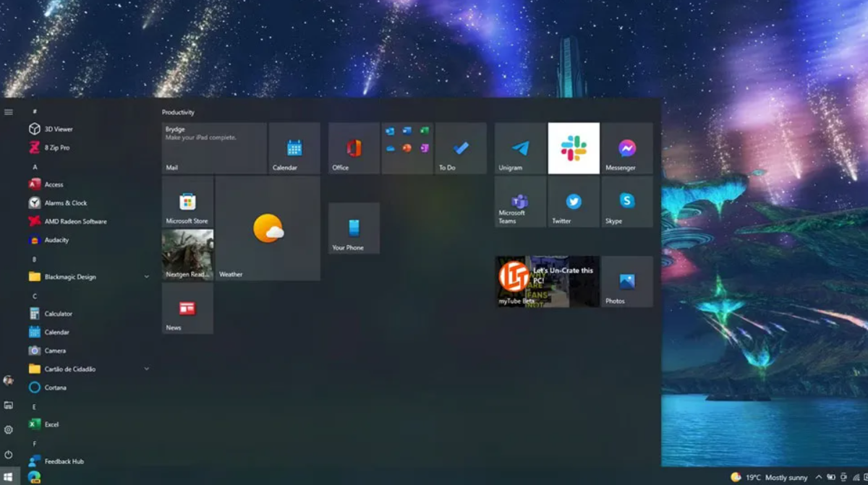
Task: Open the Unigram tile
Action: pos(520,148)
